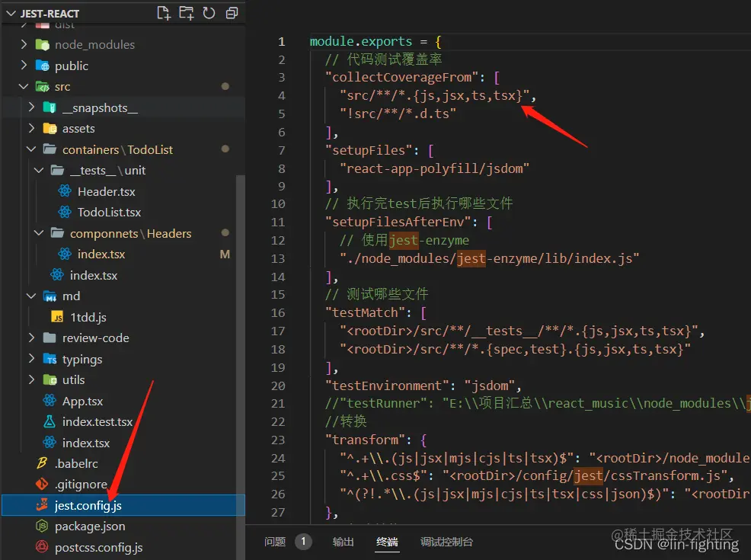This screenshot has height=560, width=751.
Task: Click the JS icon beside 1tdd.js
Action: pyautogui.click(x=57, y=317)
